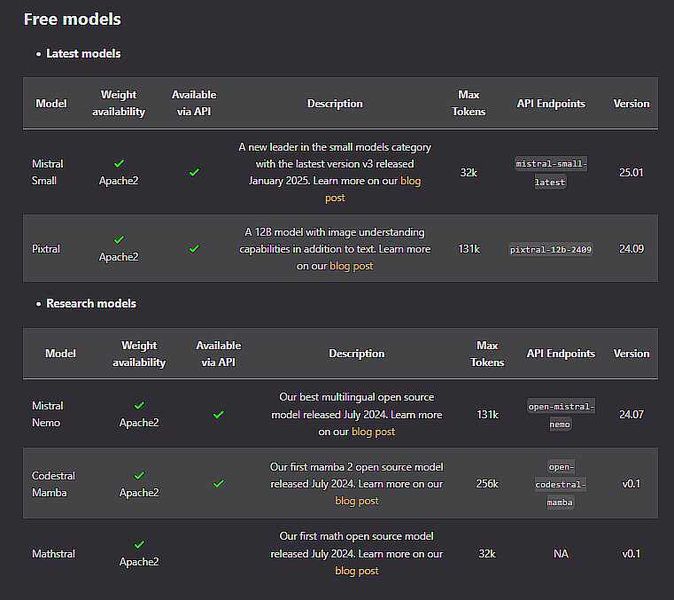Click Description header in Research models table

pos(357,353)
